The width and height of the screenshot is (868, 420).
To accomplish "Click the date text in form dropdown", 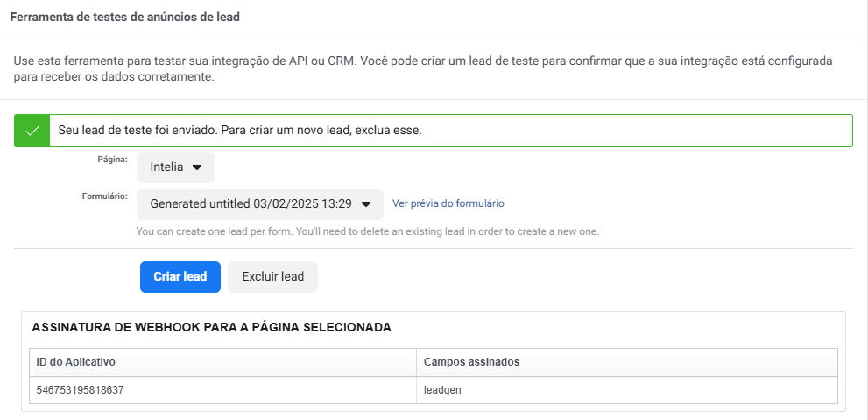I will 302,204.
